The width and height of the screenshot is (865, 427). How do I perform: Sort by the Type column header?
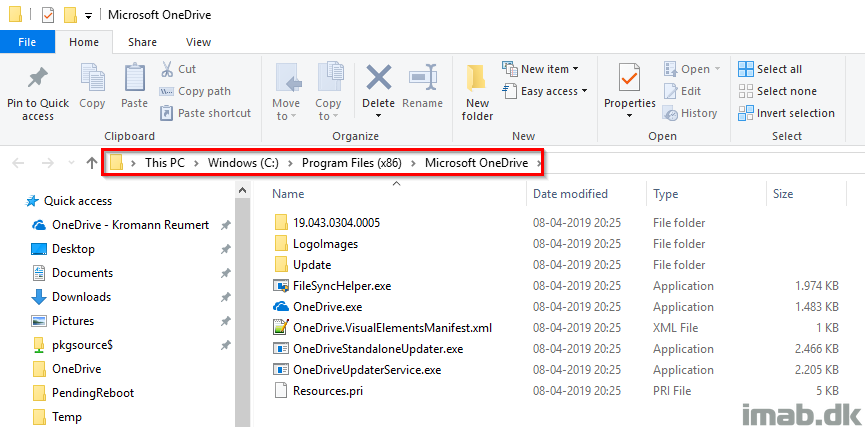665,194
